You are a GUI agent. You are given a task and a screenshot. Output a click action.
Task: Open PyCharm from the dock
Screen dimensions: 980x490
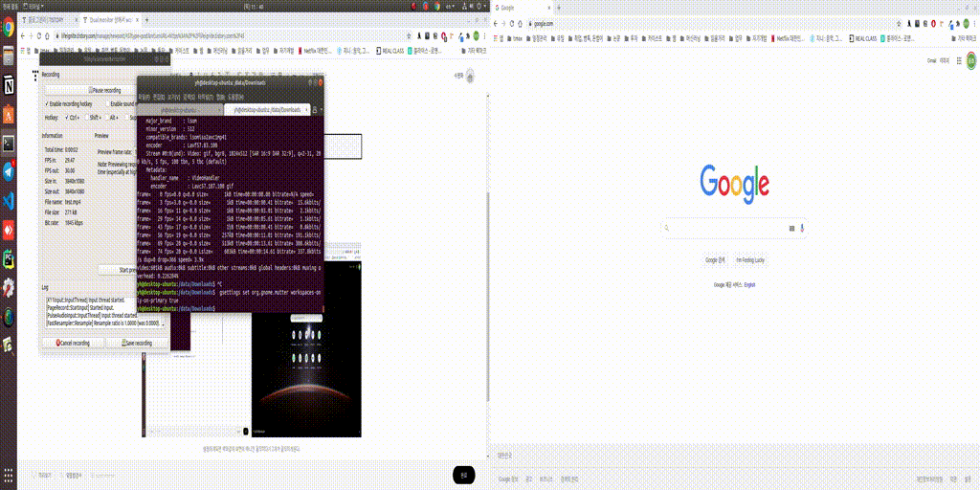click(x=9, y=258)
